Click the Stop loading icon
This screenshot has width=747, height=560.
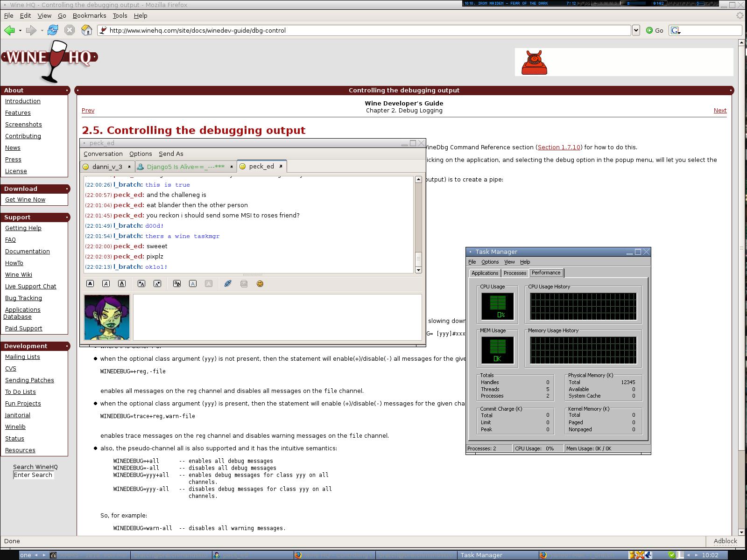(70, 30)
